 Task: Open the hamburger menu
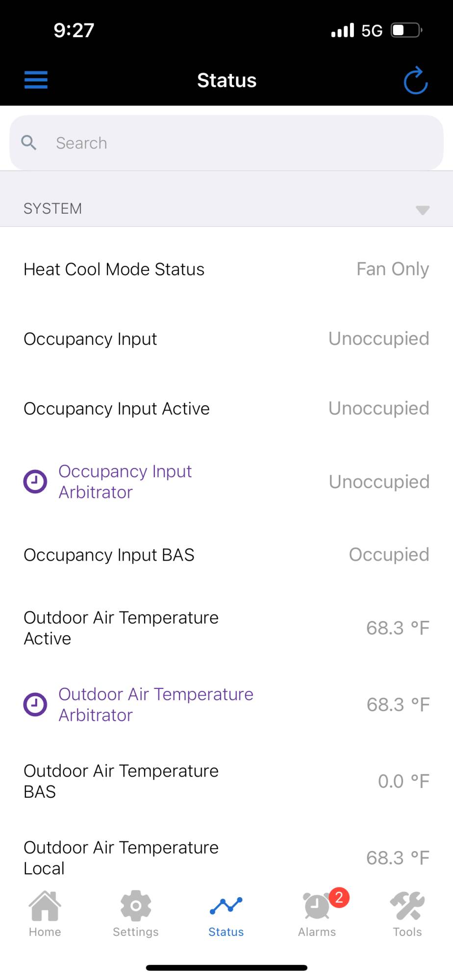coord(36,80)
